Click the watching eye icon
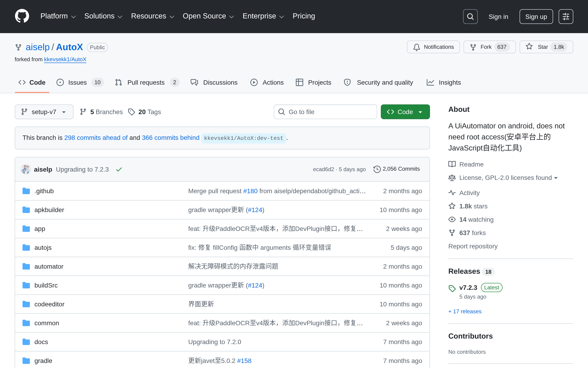The image size is (588, 368). tap(452, 219)
